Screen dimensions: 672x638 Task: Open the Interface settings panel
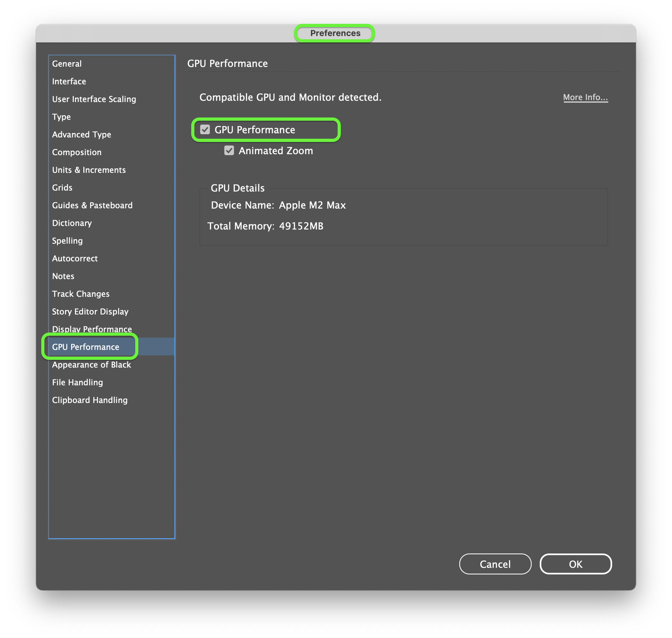point(69,81)
